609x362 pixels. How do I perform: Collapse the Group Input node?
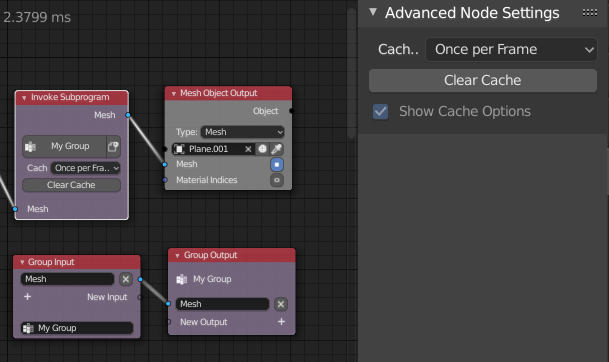pyautogui.click(x=22, y=263)
